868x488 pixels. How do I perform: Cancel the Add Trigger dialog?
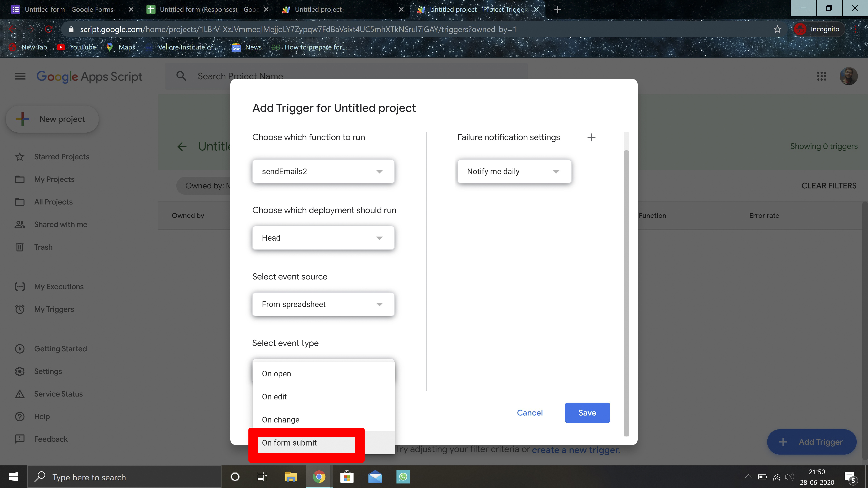point(529,413)
